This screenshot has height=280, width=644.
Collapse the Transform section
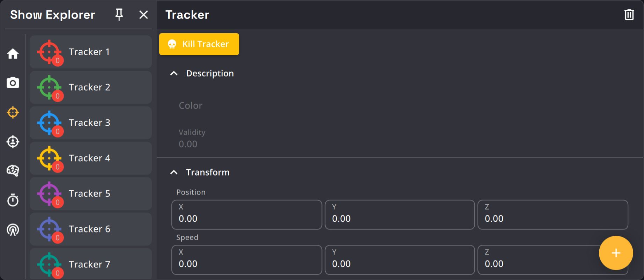174,172
